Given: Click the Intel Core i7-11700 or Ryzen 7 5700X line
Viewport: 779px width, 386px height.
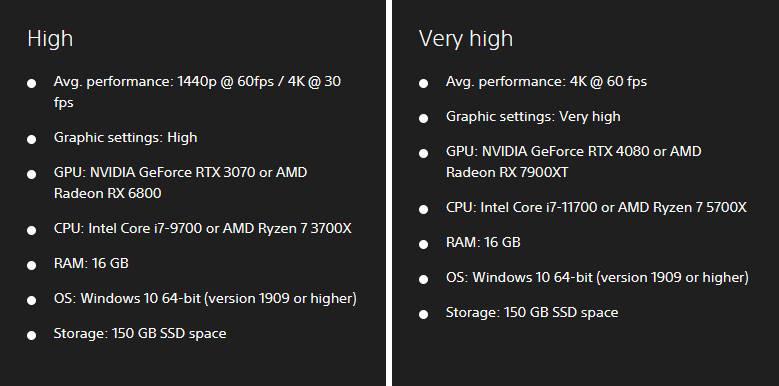Looking at the screenshot, I should pos(596,207).
